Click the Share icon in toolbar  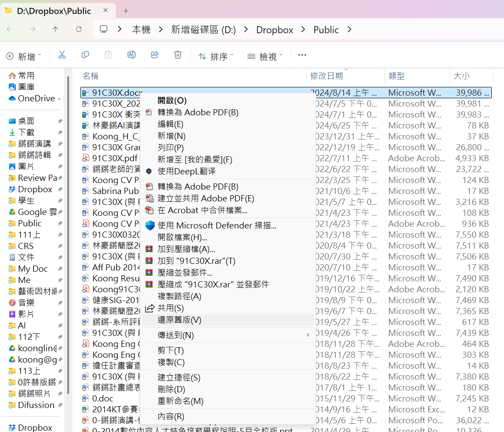pyautogui.click(x=154, y=55)
